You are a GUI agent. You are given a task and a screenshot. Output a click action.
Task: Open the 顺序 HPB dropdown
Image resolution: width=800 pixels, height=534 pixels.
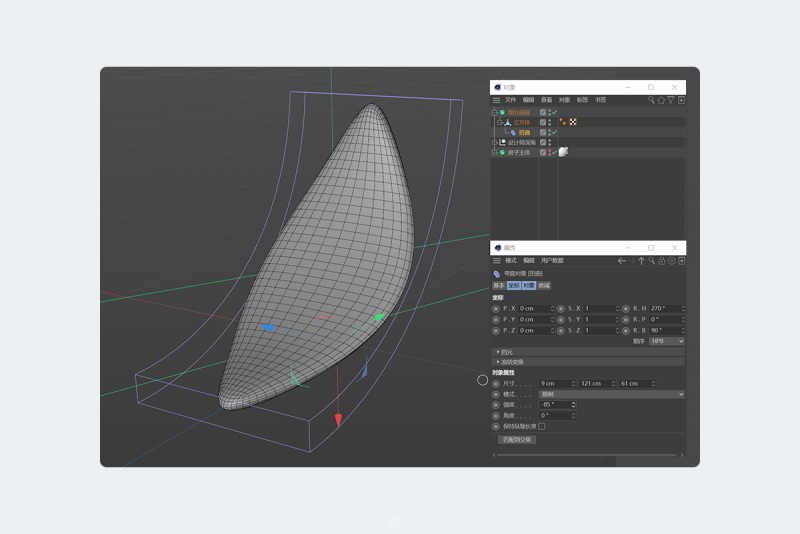667,341
